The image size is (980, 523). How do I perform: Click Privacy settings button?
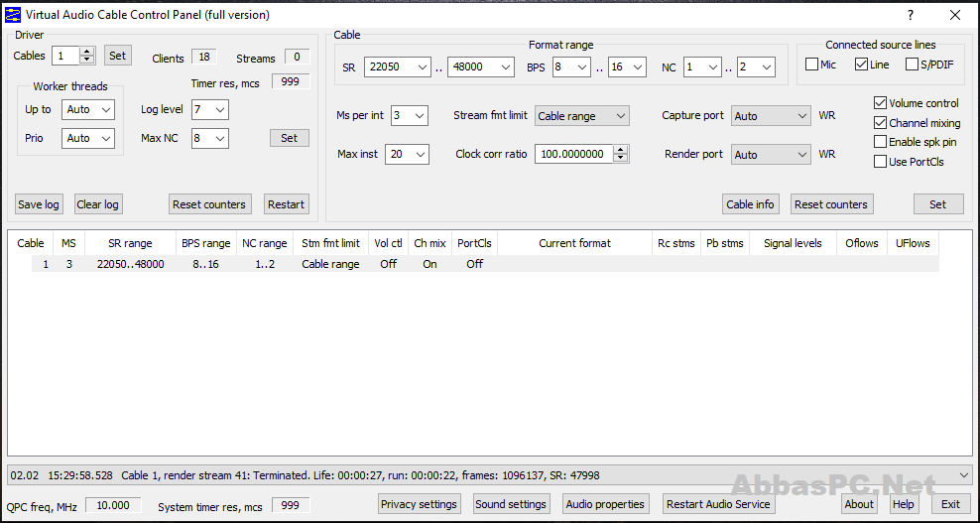click(420, 503)
